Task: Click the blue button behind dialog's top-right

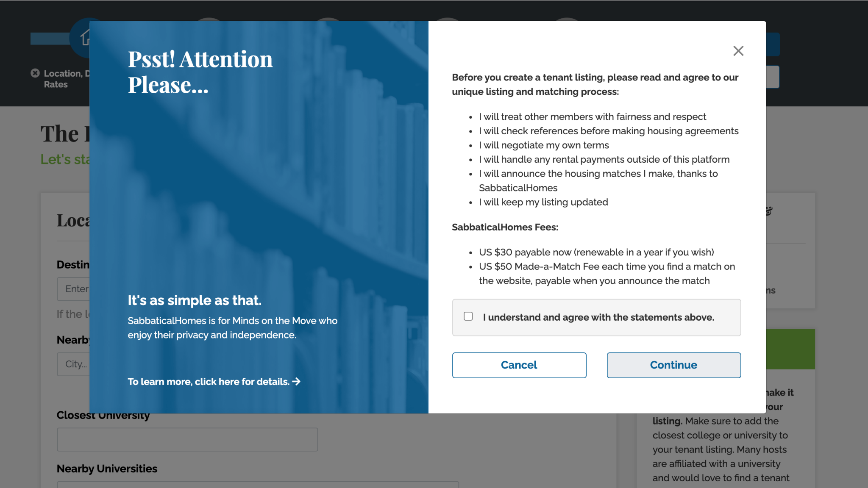Action: (x=773, y=44)
